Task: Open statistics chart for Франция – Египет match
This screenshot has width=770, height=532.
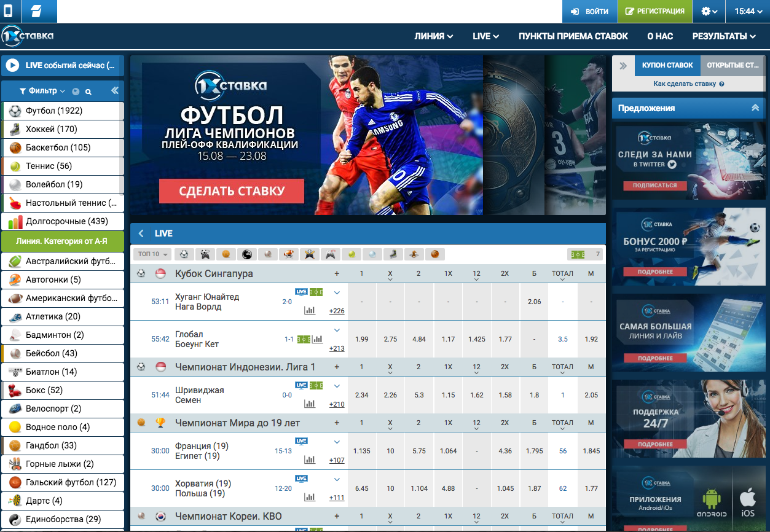Action: (310, 460)
